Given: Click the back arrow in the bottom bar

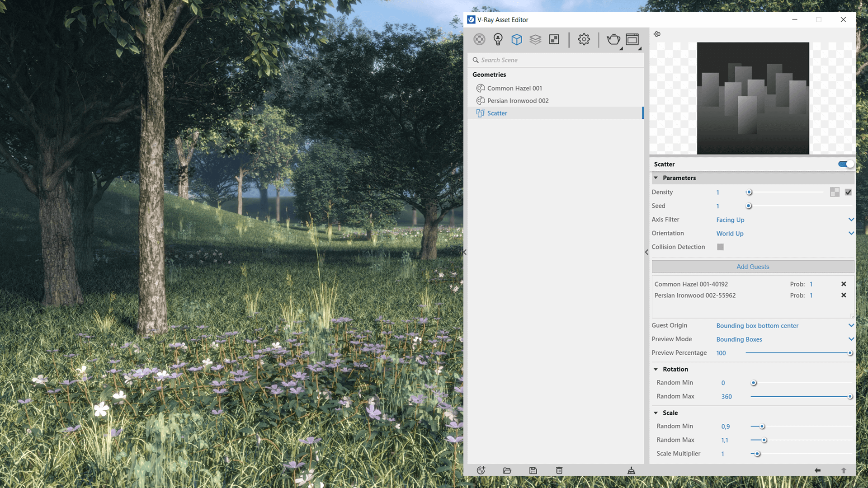Looking at the screenshot, I should coord(817,470).
